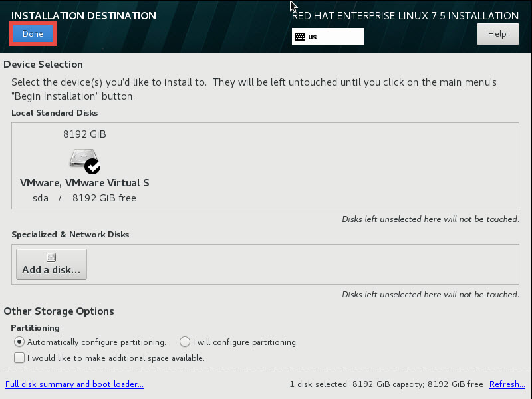This screenshot has width=532, height=399.
Task: Open 'Full disk summary and boot loader' link
Action: [74, 384]
